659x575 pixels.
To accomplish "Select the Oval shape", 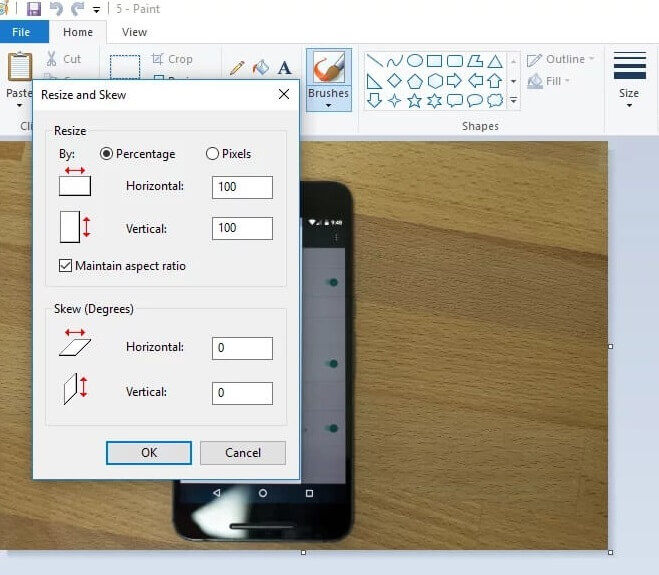I will tap(415, 61).
